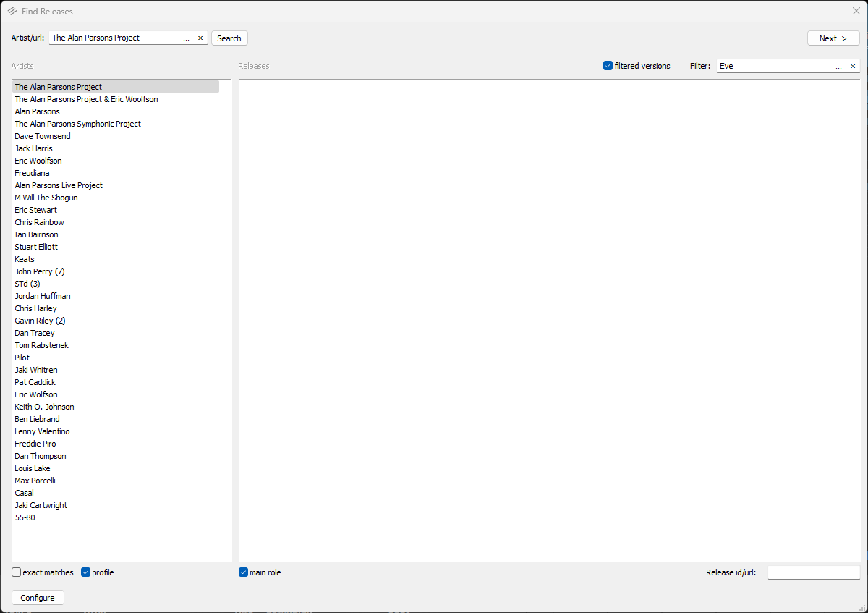
Task: Select The Alan Parsons Project & Eric Woolfson
Action: (116, 99)
